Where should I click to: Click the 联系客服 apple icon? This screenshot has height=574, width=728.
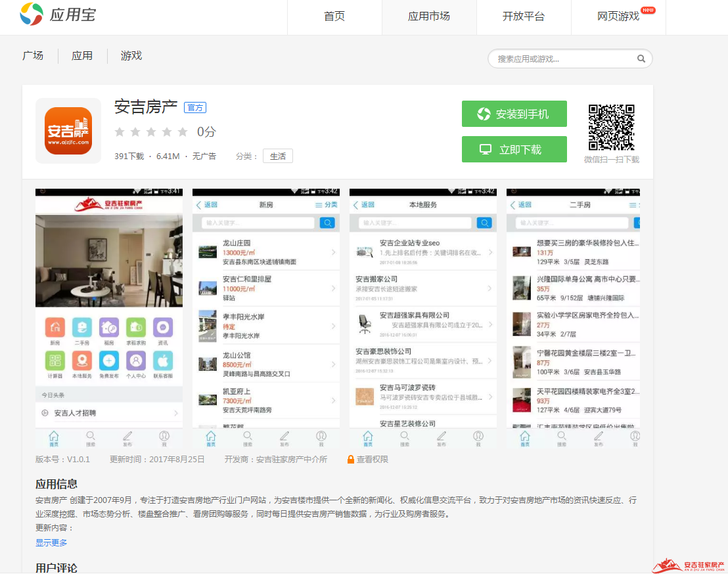[x=163, y=361]
